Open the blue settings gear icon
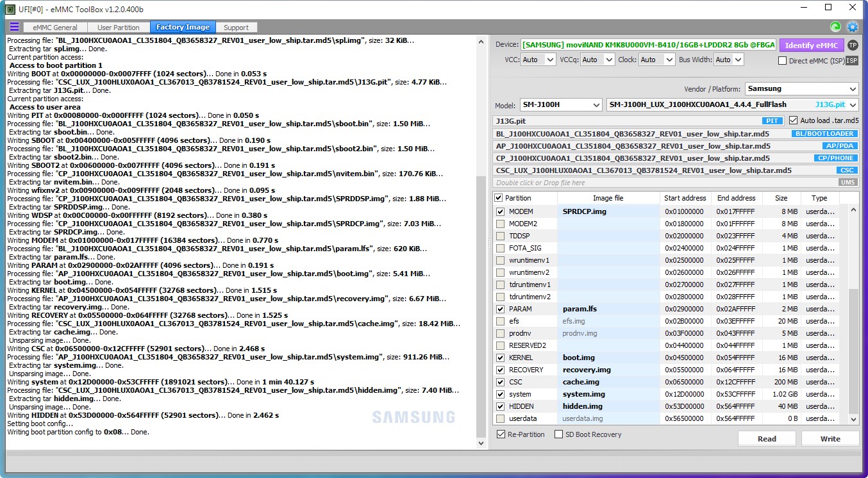The image size is (868, 478). (853, 27)
